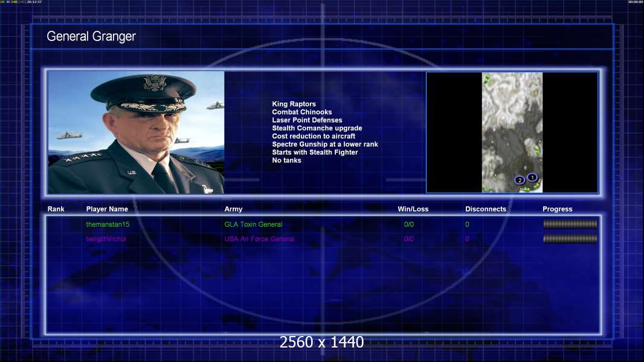Click the Win/Loss column header

point(413,209)
